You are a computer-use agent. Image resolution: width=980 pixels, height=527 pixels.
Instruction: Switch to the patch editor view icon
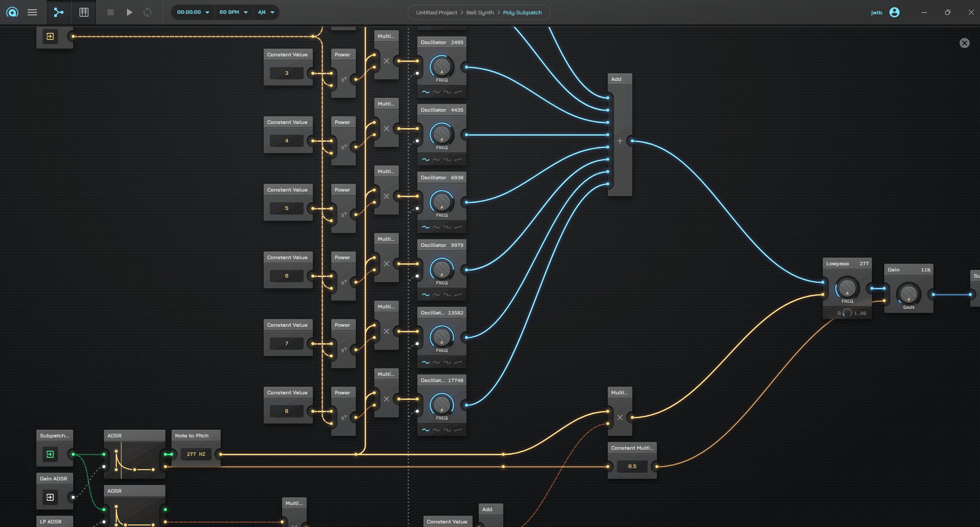59,12
